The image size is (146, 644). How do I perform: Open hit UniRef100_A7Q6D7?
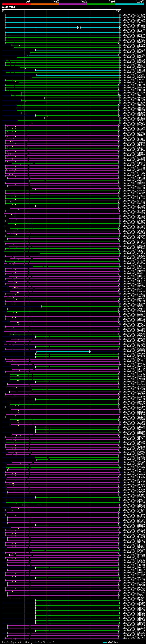tap(134, 180)
